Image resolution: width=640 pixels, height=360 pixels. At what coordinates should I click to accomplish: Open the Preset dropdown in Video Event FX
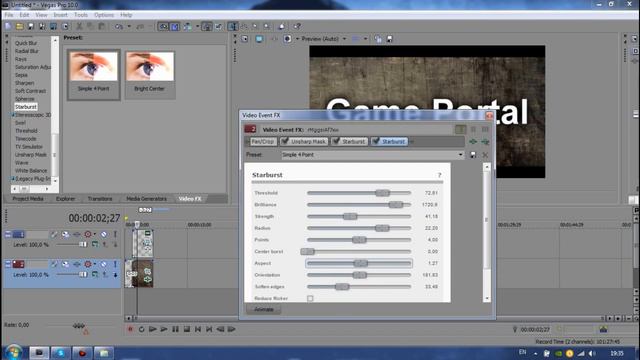(460, 155)
